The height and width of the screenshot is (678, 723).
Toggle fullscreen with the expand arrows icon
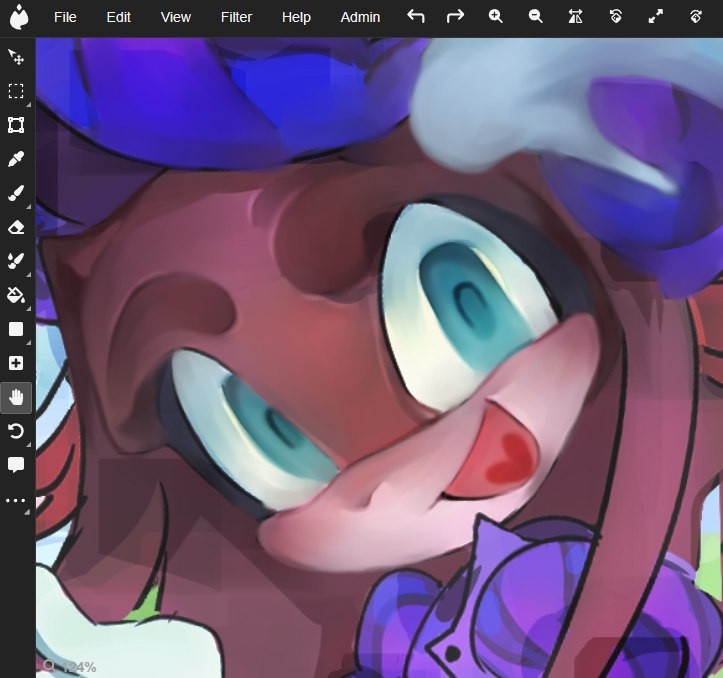[655, 16]
